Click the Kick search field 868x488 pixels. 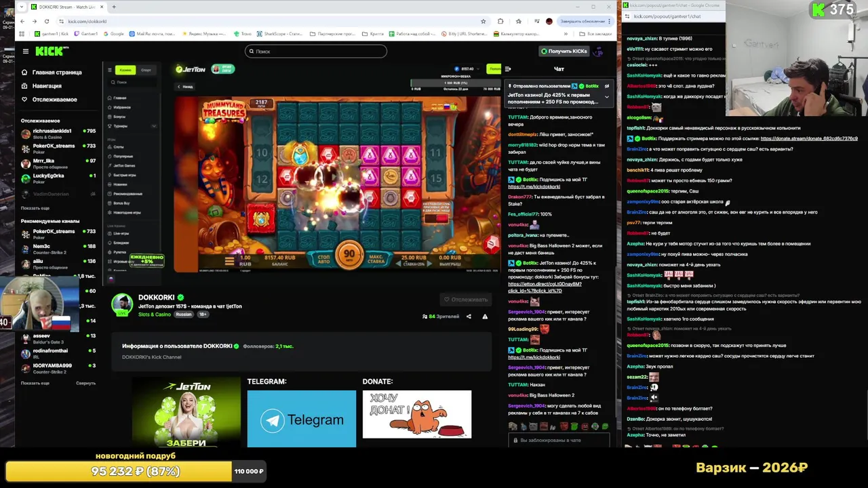316,51
